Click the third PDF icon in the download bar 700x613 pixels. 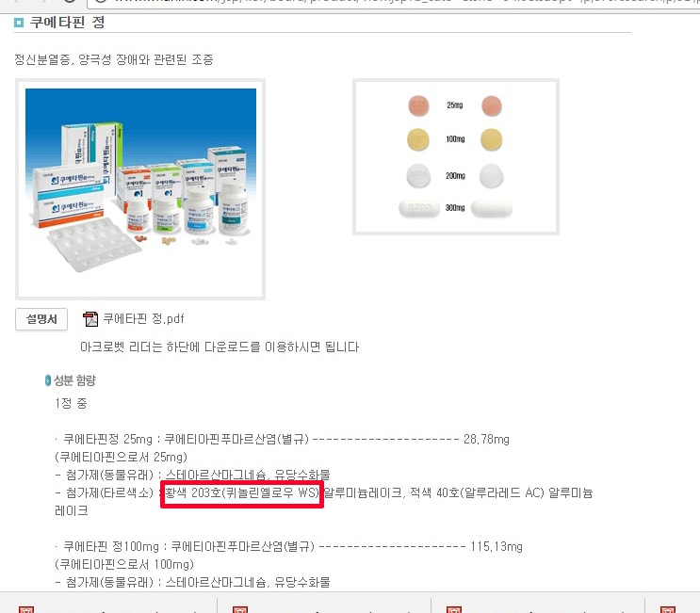point(453,609)
